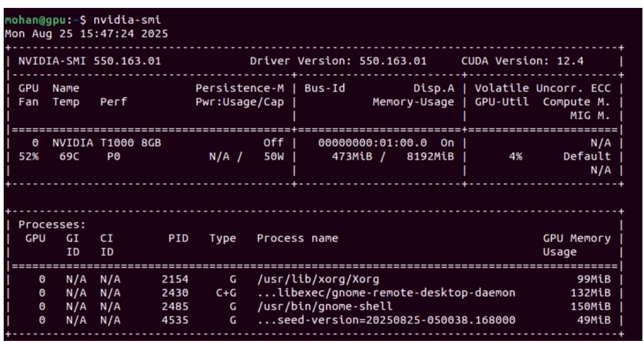Click the /usr/lib/xorg/Xorg process name

[x=318, y=279]
